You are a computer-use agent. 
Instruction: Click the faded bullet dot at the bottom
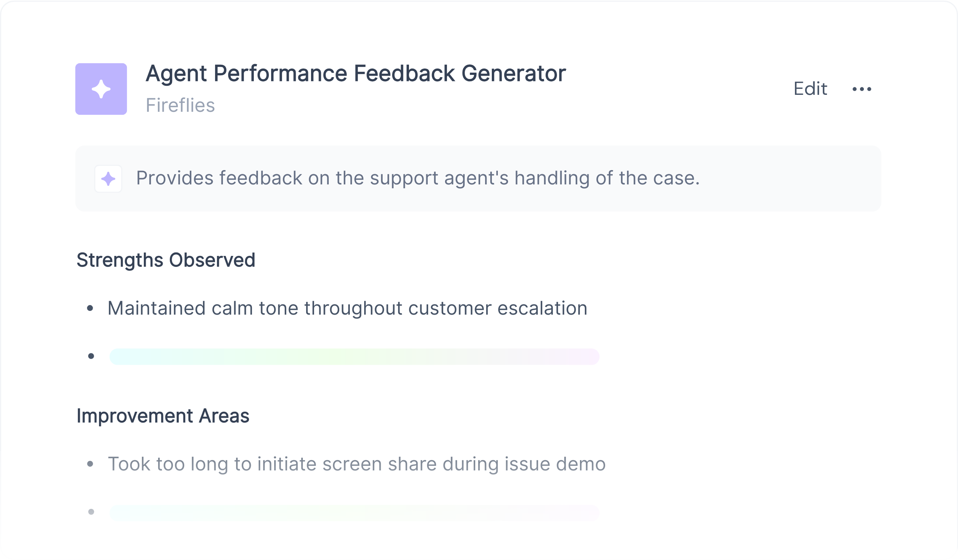click(x=91, y=512)
